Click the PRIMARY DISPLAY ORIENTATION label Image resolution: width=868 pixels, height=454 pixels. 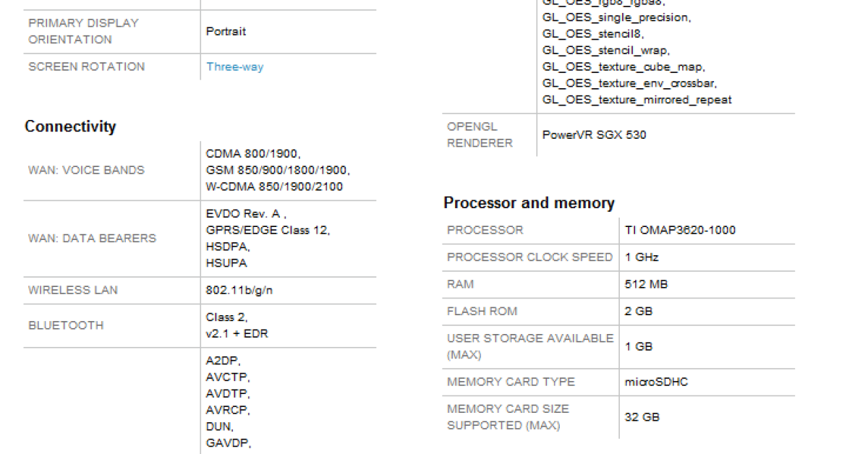83,31
